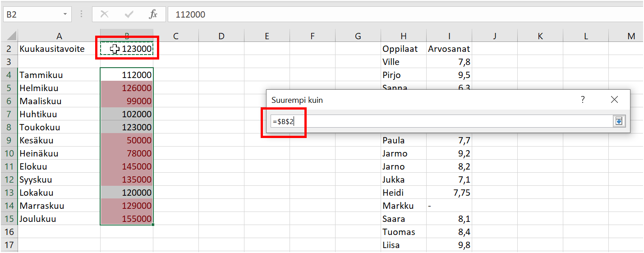Click the Joulukuu cell
This screenshot has width=644, height=253.
[59, 219]
